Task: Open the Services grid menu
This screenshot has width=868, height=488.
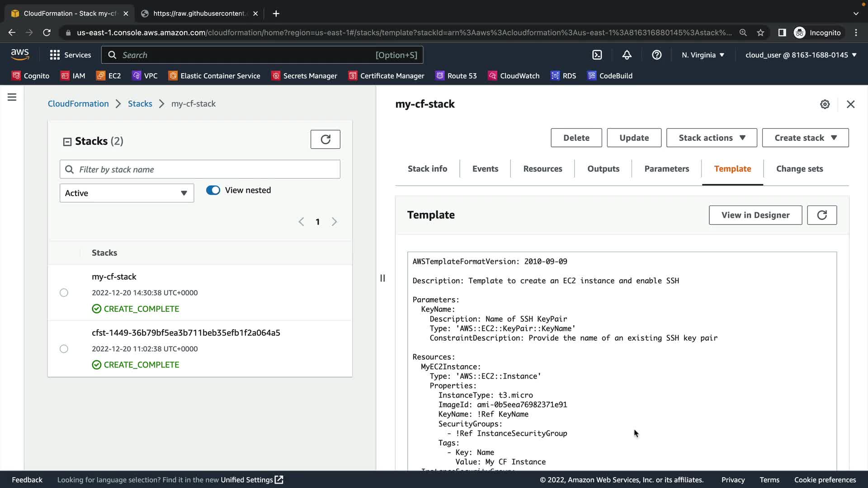Action: [x=70, y=55]
